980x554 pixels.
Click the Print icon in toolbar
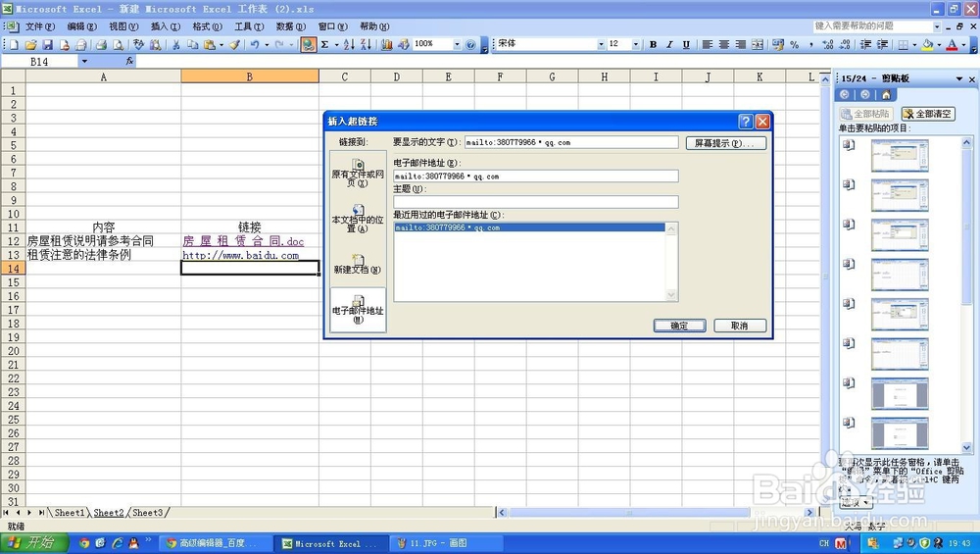coord(101,44)
